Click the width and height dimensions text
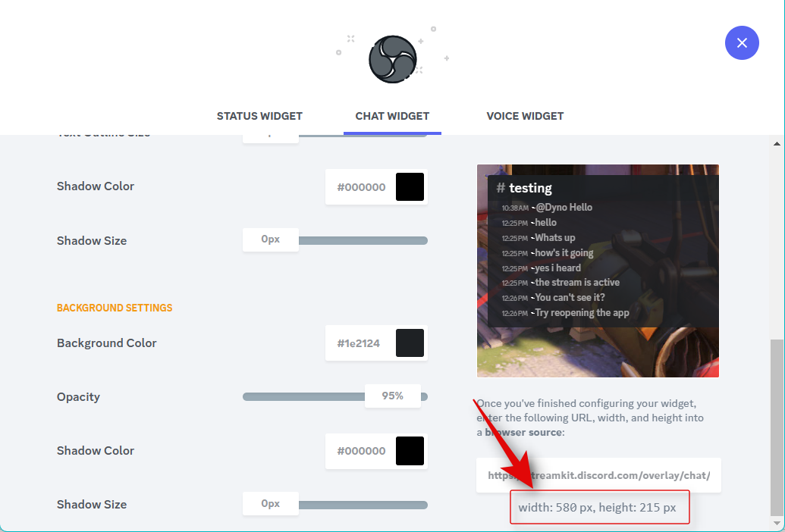 (597, 508)
